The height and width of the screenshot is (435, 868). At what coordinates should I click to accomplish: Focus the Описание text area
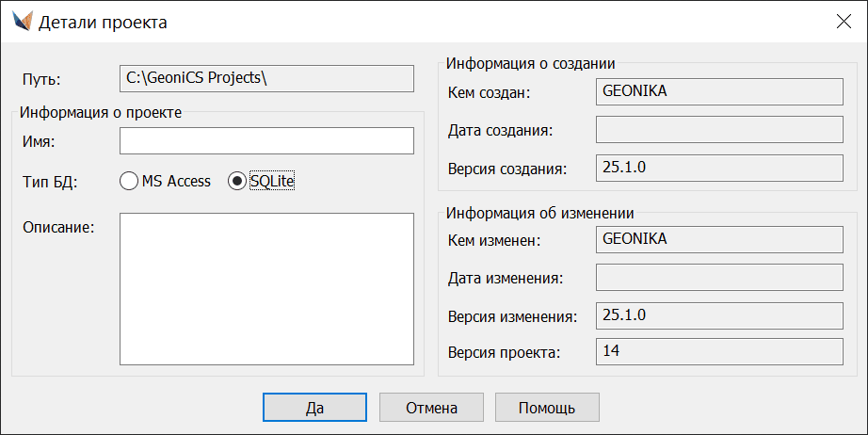tap(266, 288)
